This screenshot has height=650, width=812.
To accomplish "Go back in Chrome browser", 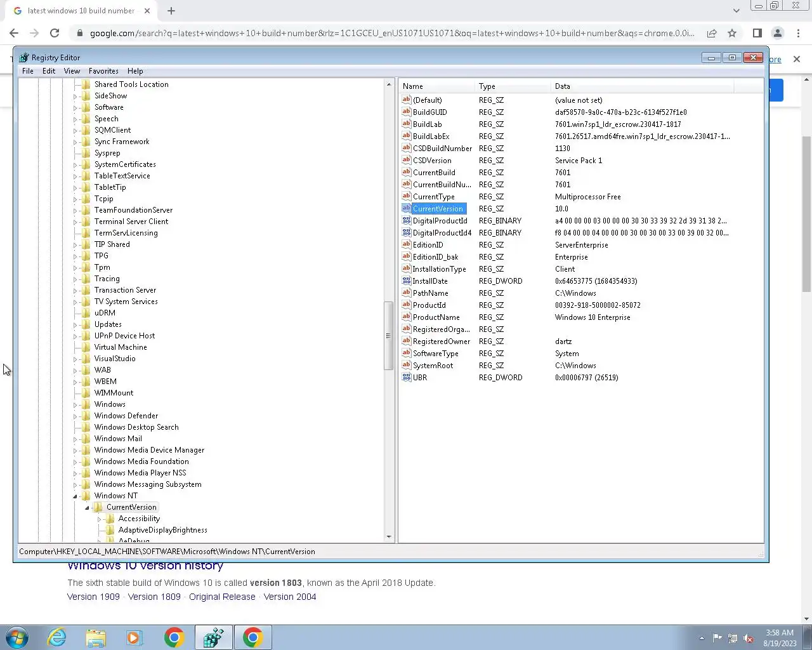I will click(x=14, y=33).
